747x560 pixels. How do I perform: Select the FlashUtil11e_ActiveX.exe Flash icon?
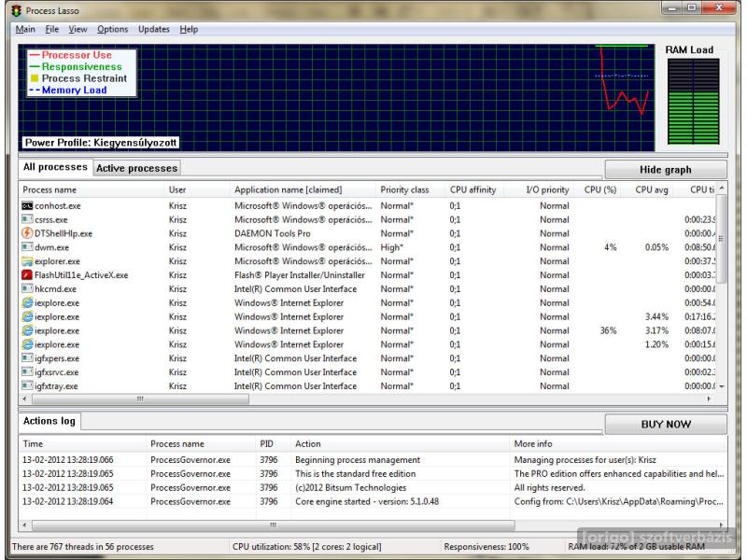27,274
